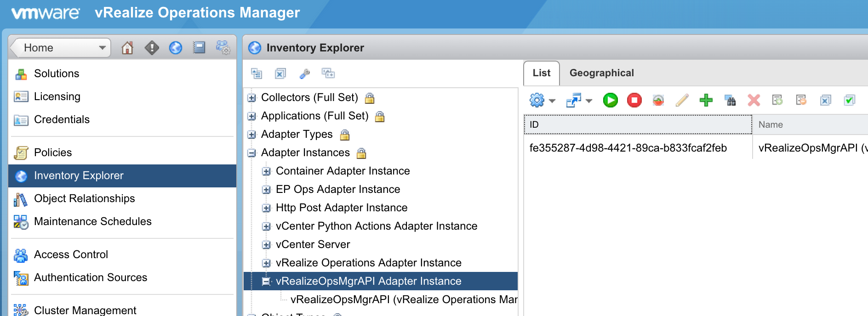868x316 pixels.
Task: Select the List tab
Action: [x=541, y=73]
